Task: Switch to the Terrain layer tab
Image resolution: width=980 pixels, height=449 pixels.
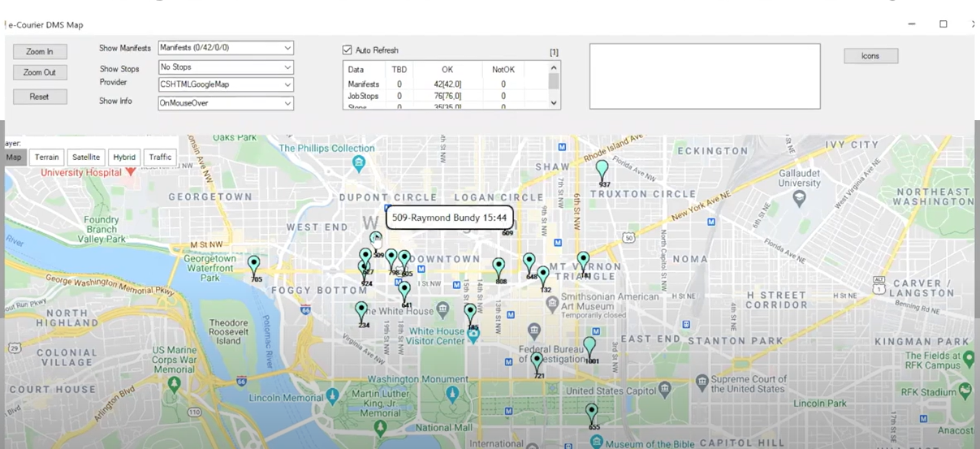Action: point(47,158)
